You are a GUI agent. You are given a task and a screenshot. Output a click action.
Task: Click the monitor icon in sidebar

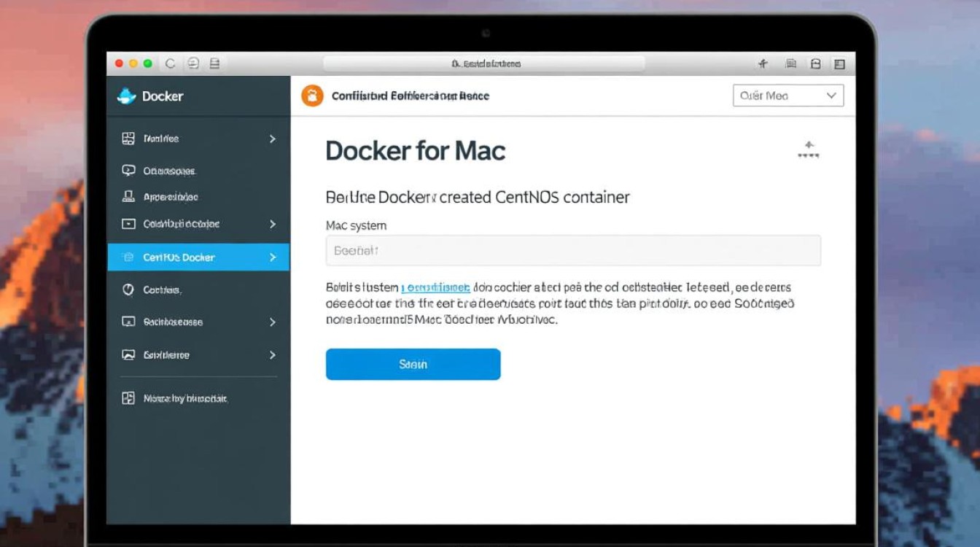(x=128, y=322)
